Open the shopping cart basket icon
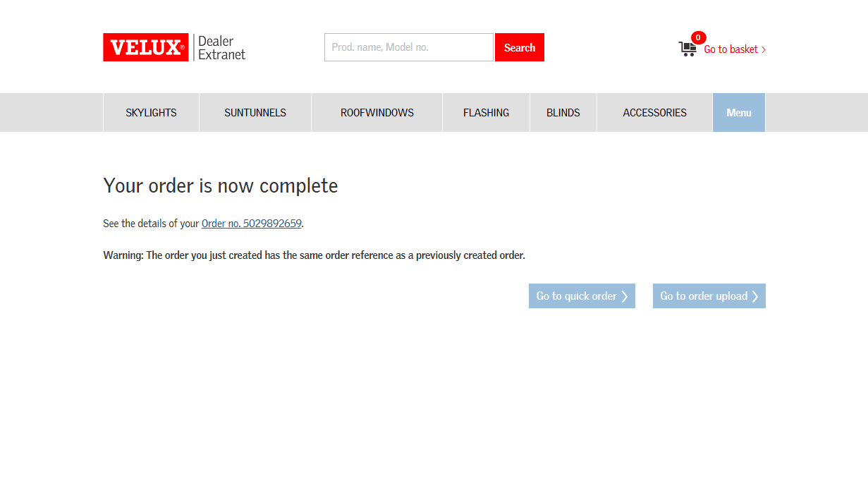 pyautogui.click(x=687, y=49)
